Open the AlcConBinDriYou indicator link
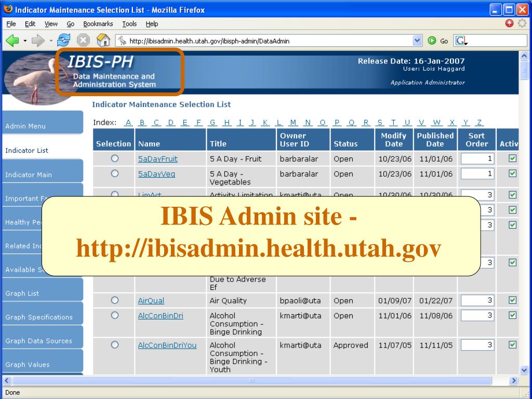Image resolution: width=532 pixels, height=399 pixels. pos(167,345)
